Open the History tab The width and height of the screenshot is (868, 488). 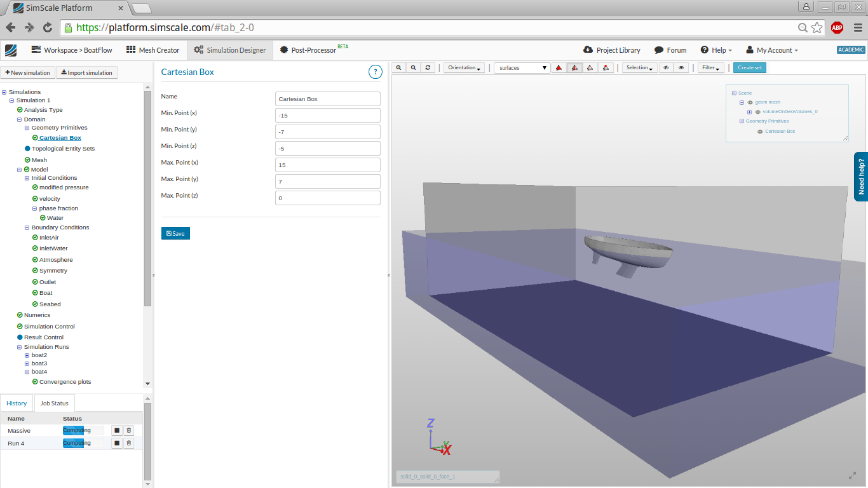[17, 403]
